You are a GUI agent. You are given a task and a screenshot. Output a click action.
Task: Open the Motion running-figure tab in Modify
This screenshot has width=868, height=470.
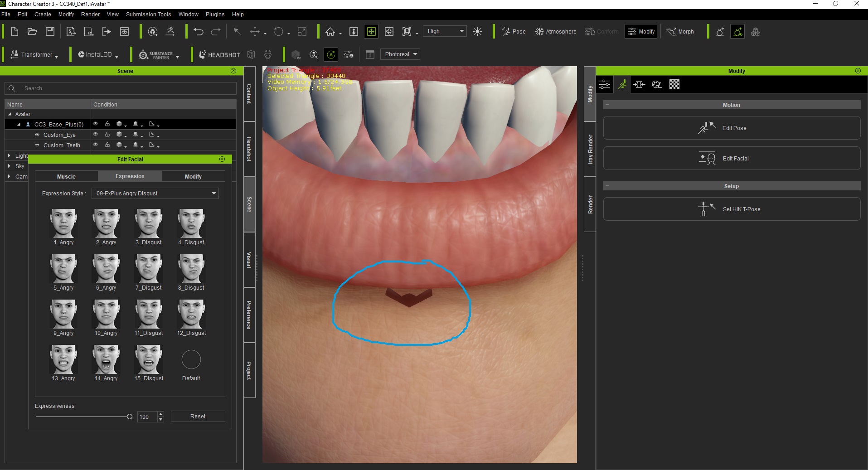(622, 84)
